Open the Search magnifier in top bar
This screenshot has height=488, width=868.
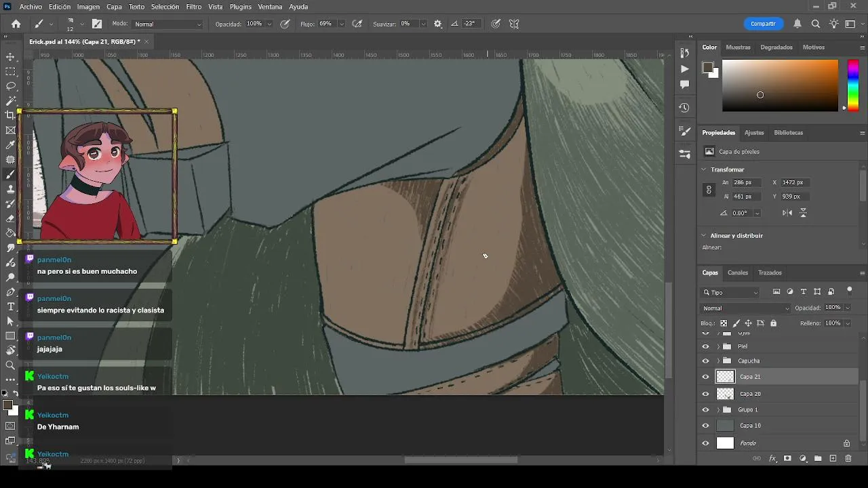click(816, 24)
